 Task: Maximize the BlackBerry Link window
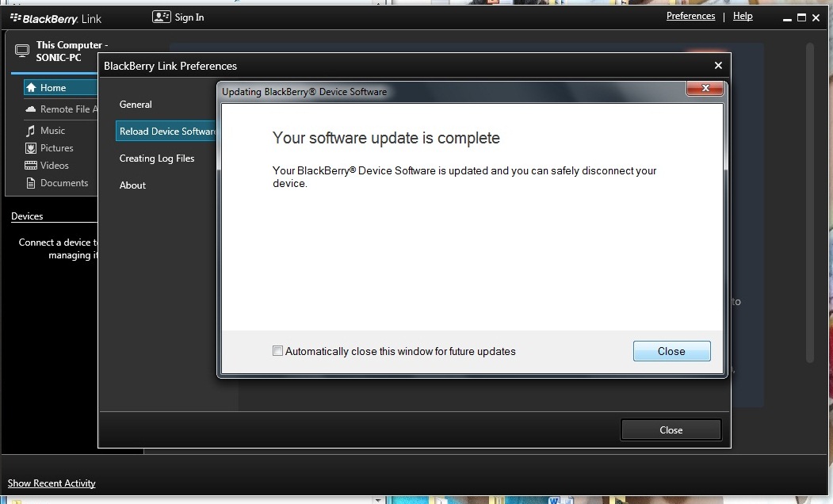point(801,17)
